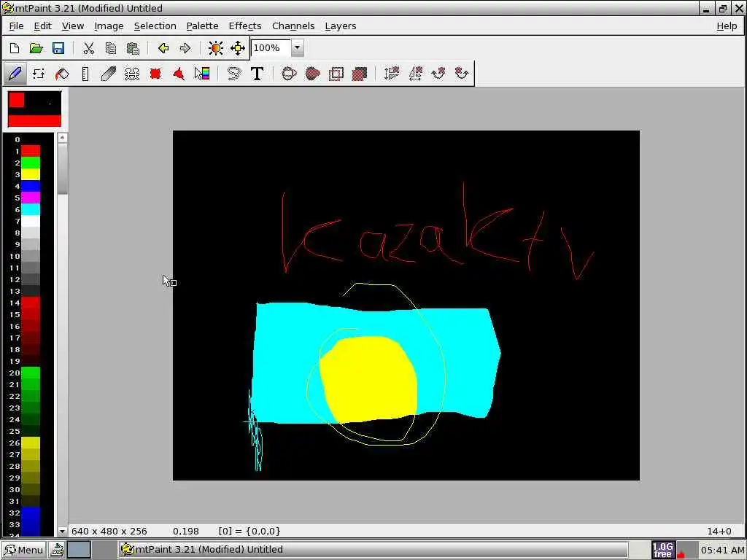Cut the selection with the scissors icon
Viewport: 747px width, 560px height.
[88, 48]
